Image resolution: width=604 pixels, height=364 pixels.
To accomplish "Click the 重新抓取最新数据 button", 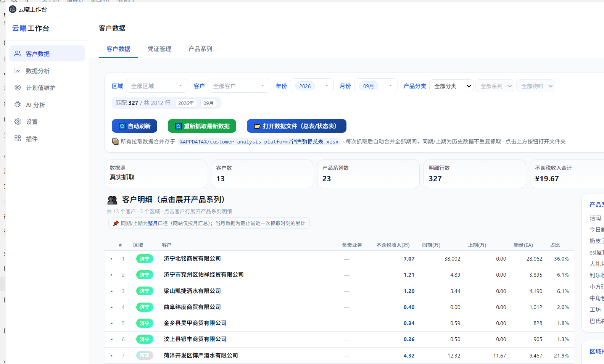I will point(202,126).
